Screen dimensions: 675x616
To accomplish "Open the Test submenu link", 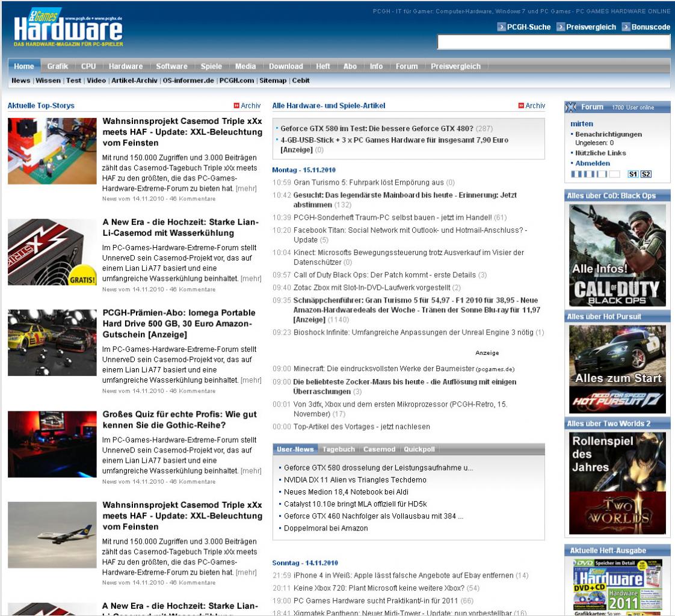I will coord(73,81).
